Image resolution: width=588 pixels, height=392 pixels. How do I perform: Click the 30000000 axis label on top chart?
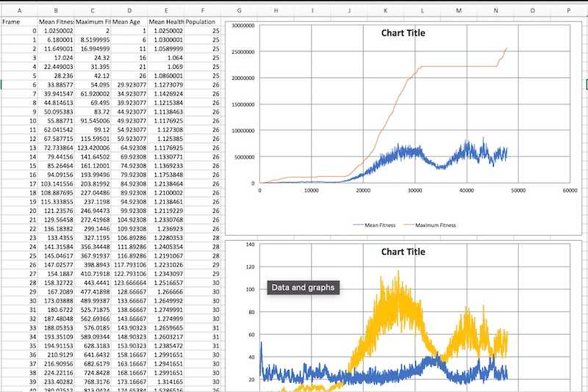pos(242,26)
